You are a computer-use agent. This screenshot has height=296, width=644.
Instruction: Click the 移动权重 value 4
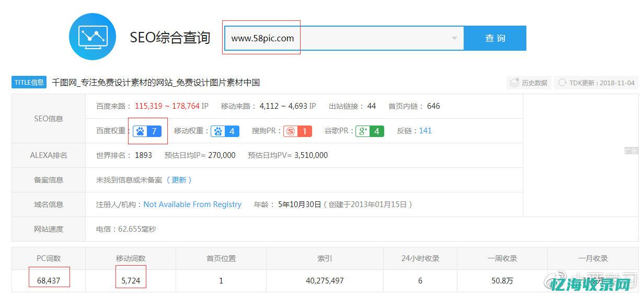(x=232, y=131)
